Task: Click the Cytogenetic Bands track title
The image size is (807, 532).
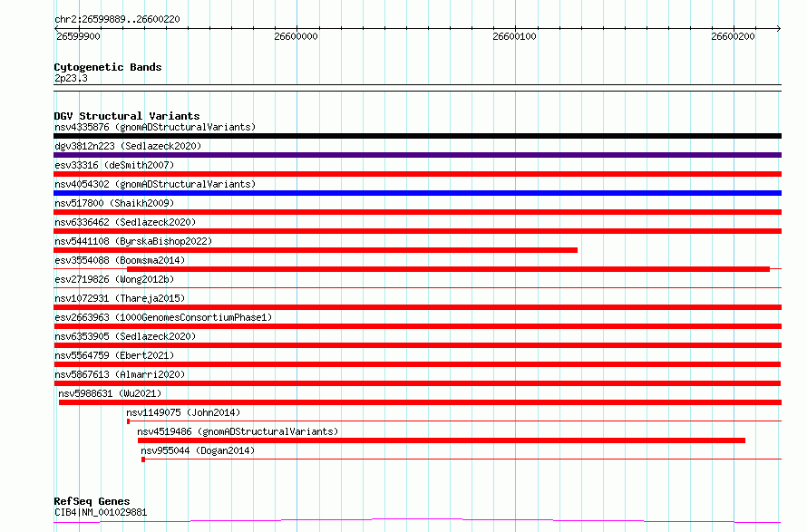Action: pos(108,67)
